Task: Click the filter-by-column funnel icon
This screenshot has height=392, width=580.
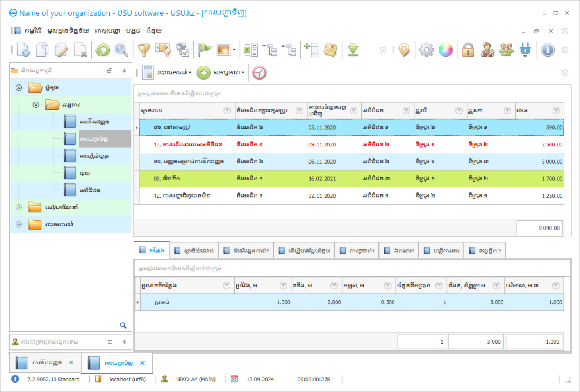Action: 163,50
